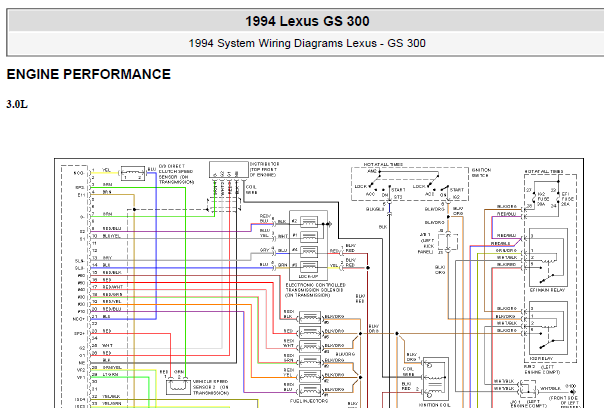Click the "IG2 RELAY" label

click(541, 358)
